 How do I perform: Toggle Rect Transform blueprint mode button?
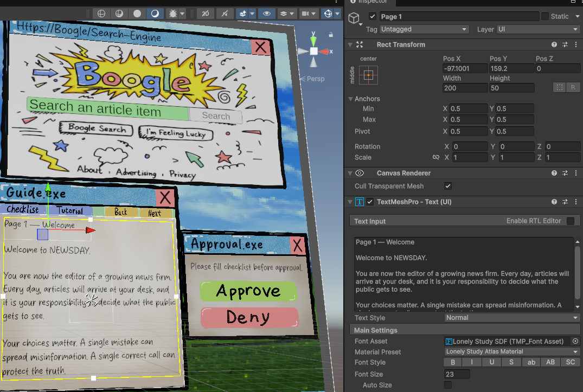pos(560,87)
